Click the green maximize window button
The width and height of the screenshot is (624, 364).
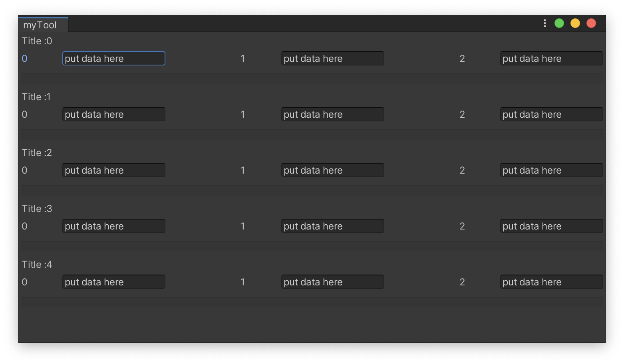[559, 24]
